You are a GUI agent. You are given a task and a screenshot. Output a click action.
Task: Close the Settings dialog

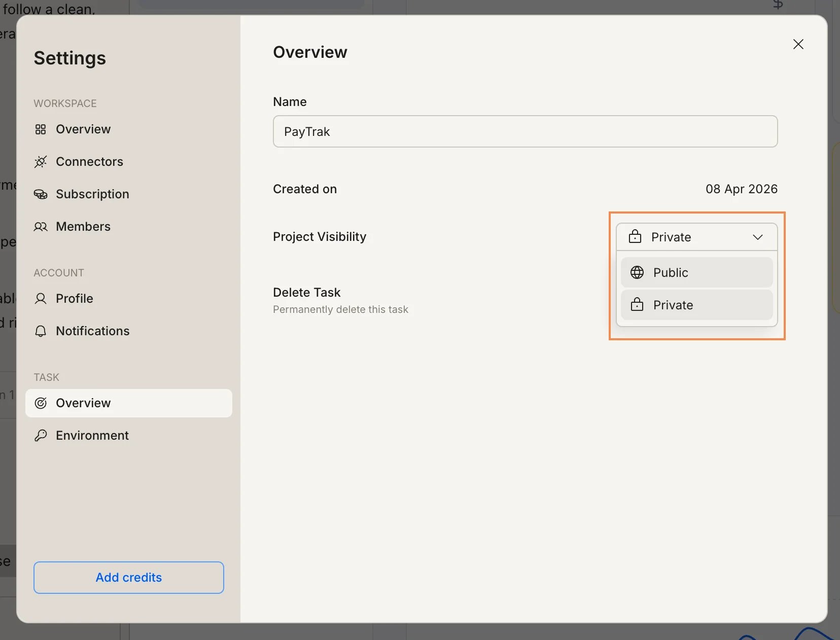(x=798, y=44)
